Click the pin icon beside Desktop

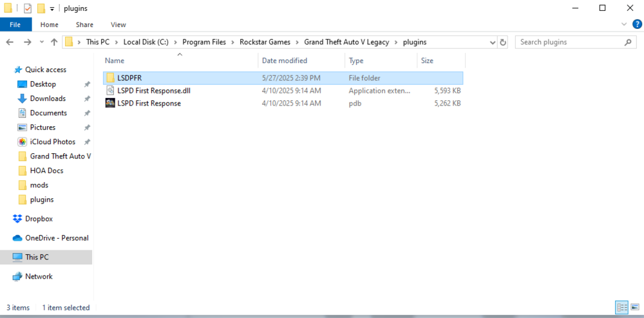point(87,84)
